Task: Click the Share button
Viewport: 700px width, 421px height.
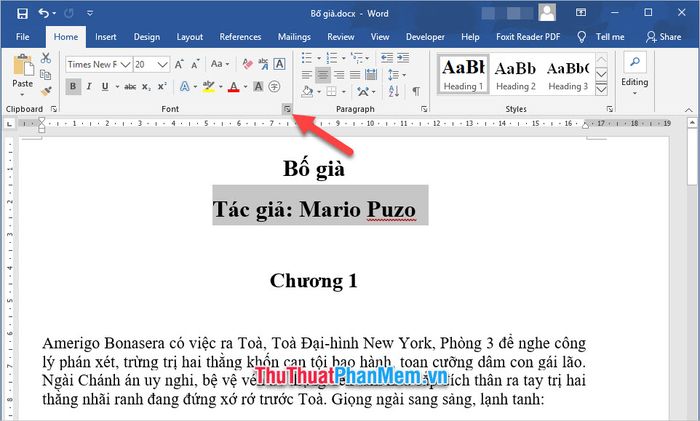Action: pos(663,37)
